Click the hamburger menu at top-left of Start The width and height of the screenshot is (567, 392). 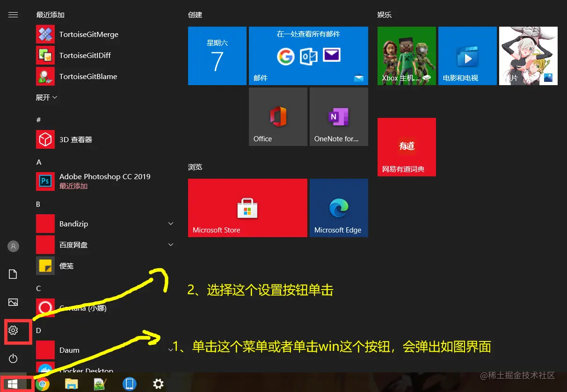tap(13, 15)
